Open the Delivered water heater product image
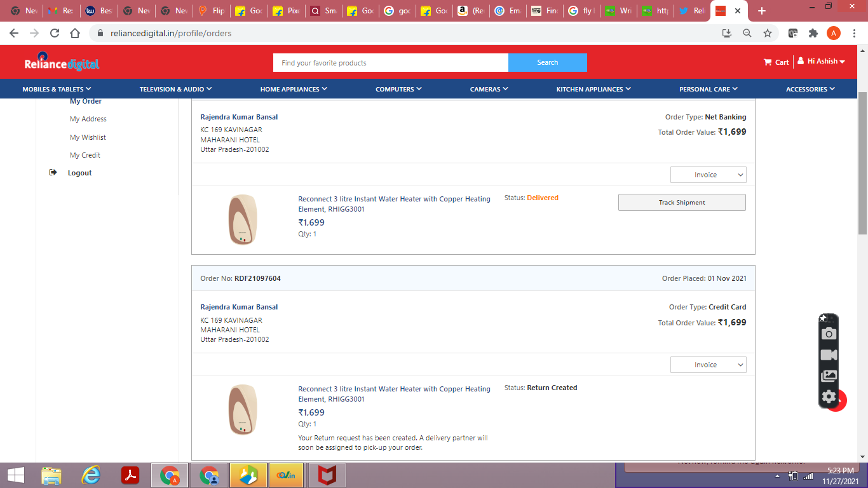This screenshot has width=868, height=488. click(x=243, y=219)
